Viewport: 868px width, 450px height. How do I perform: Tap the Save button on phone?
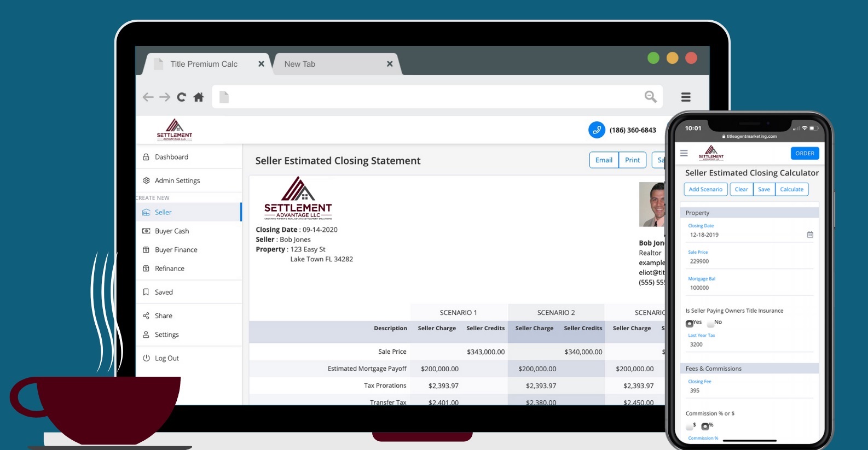[x=764, y=190]
